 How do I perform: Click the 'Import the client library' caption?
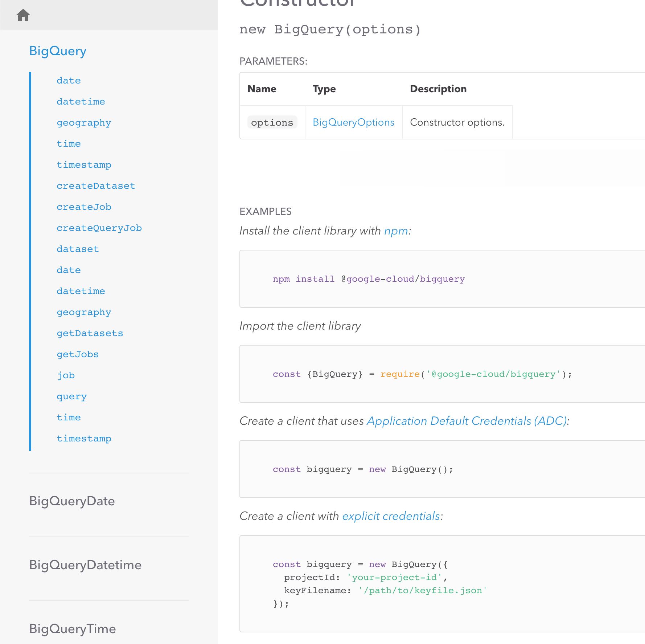(x=300, y=326)
